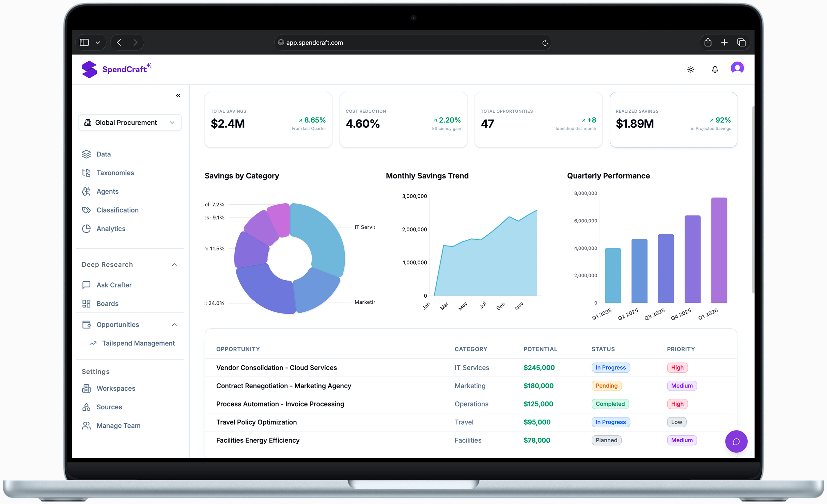This screenshot has width=827, height=504.
Task: Select Analytics in the sidebar
Action: (111, 229)
